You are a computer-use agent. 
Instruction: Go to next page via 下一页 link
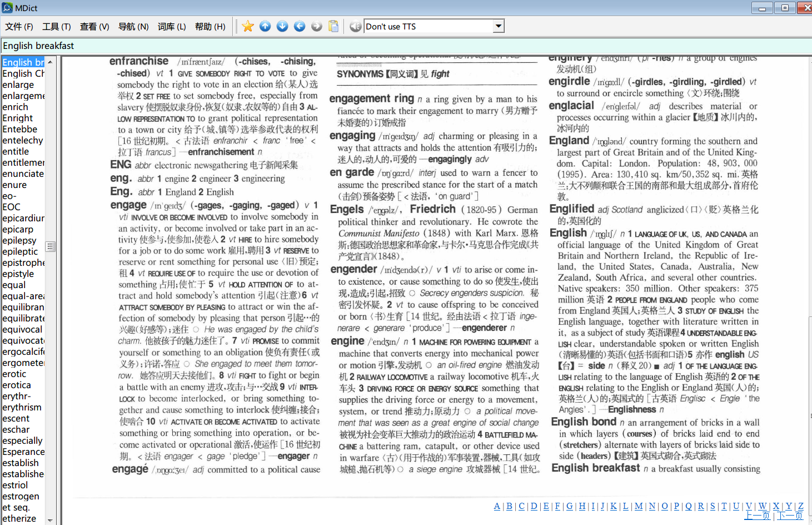click(x=790, y=516)
